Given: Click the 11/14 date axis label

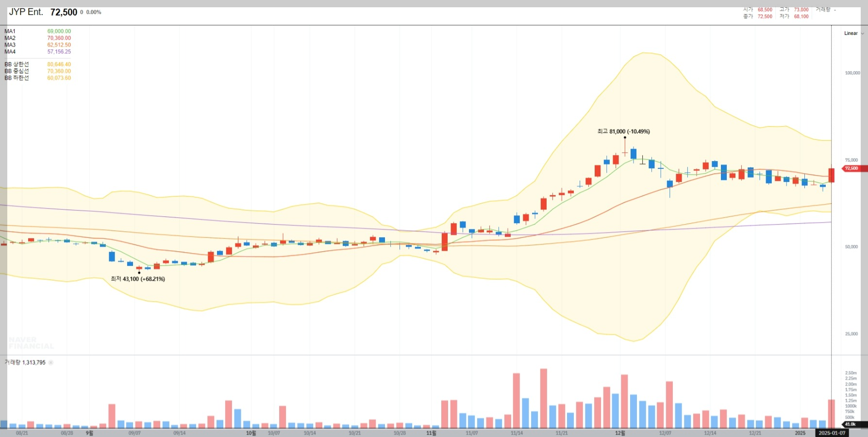Looking at the screenshot, I should click(x=517, y=433).
